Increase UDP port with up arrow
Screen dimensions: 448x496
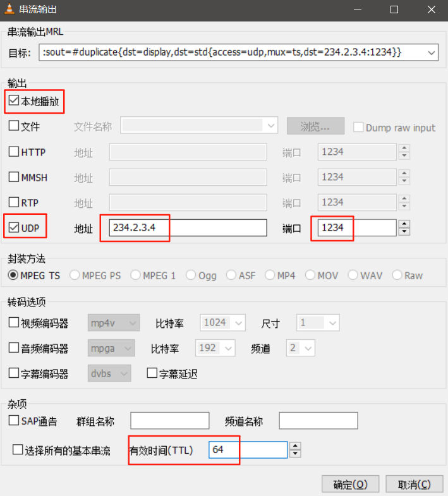pos(404,224)
